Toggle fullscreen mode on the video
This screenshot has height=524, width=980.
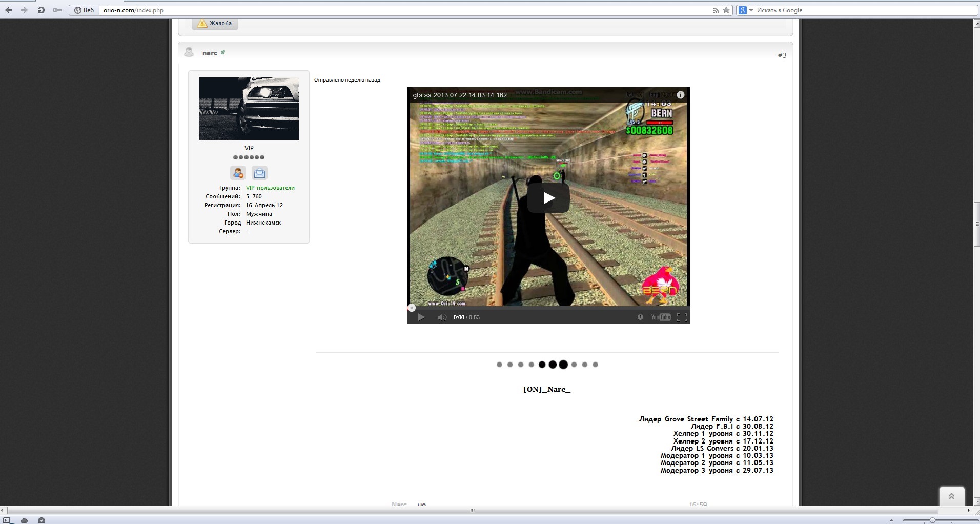[682, 317]
